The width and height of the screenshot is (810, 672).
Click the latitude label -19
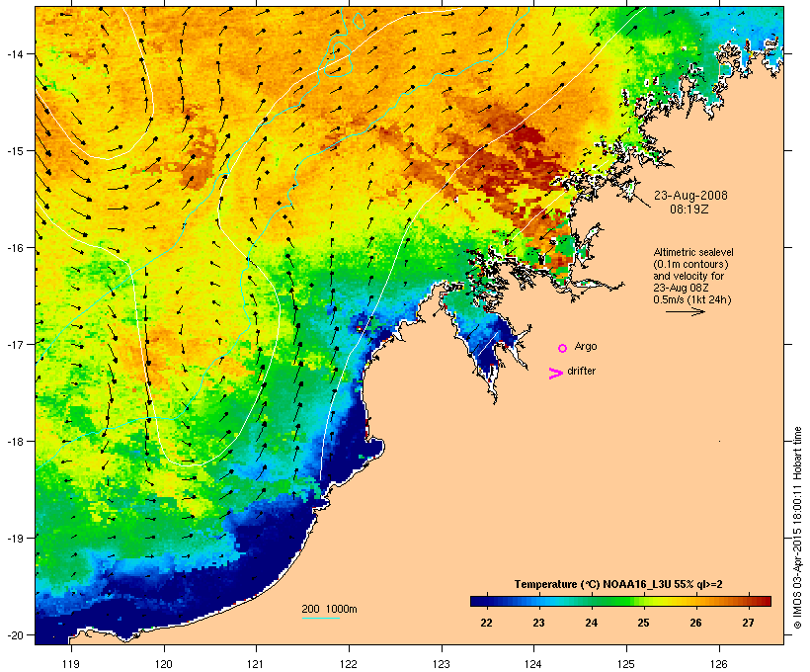click(15, 538)
